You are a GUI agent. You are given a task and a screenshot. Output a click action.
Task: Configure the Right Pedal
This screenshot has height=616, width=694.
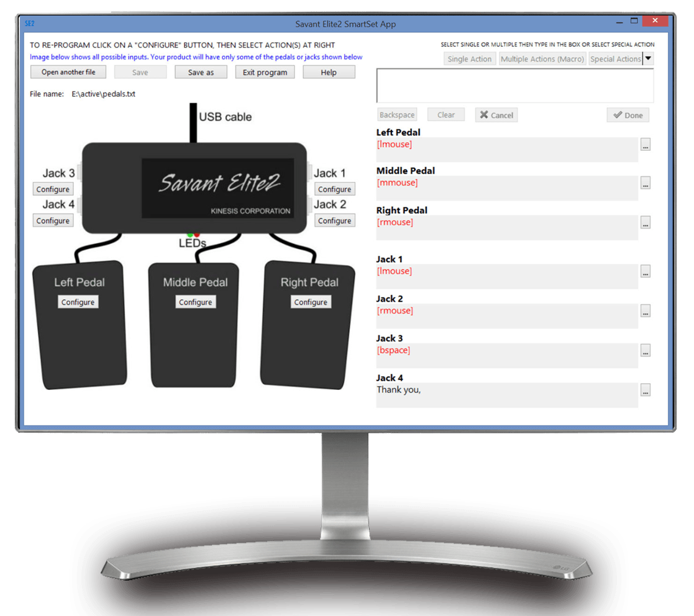coord(311,302)
